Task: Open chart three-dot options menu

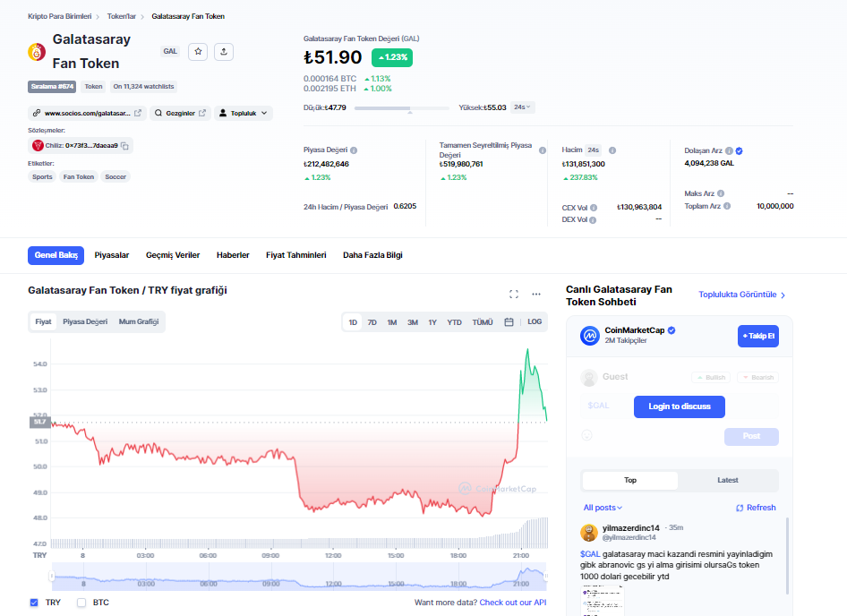Action: pos(536,294)
